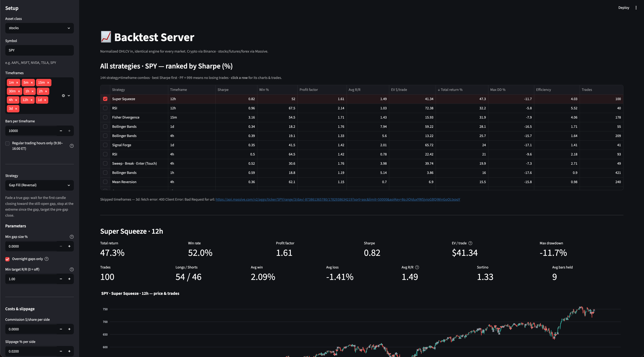
Task: Increase Bars per timeframe value
Action: point(69,131)
